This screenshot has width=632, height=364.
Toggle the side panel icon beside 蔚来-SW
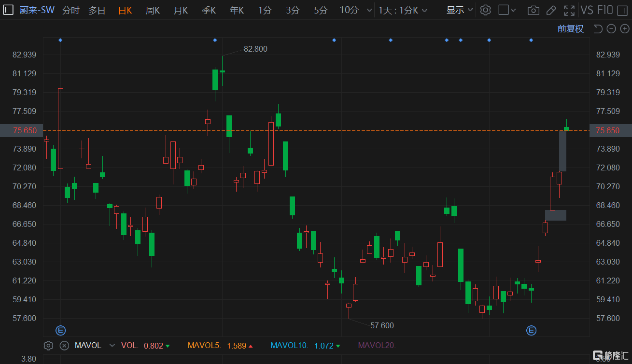pyautogui.click(x=9, y=10)
